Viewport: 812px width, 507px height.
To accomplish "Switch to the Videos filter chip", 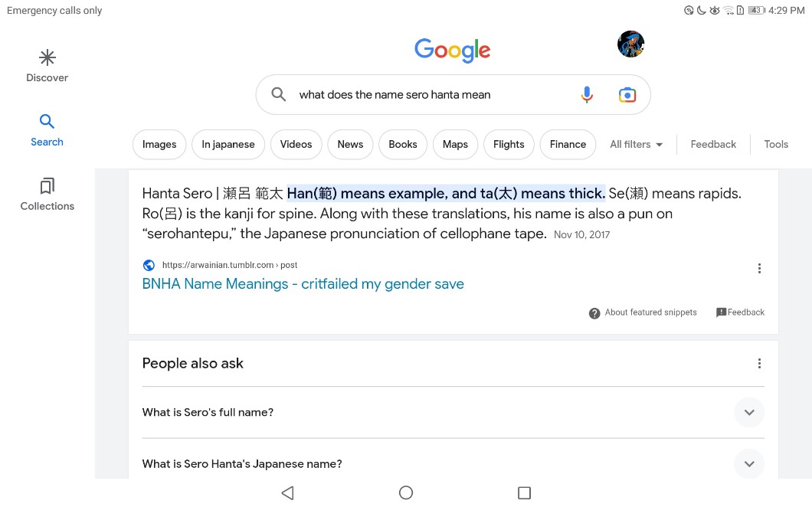I will coord(296,144).
